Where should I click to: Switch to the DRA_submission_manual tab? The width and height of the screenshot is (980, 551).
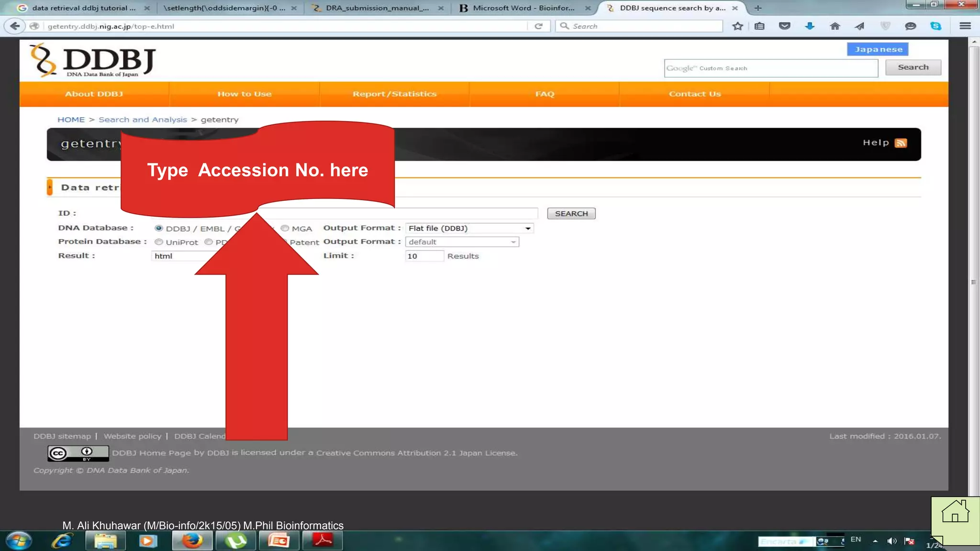[x=377, y=8]
